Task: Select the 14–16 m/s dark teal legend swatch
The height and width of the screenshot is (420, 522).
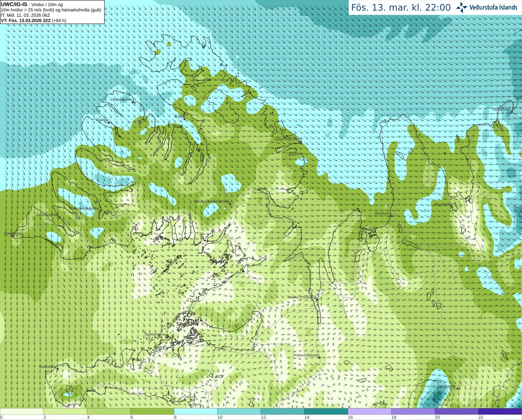Action: [x=326, y=411]
